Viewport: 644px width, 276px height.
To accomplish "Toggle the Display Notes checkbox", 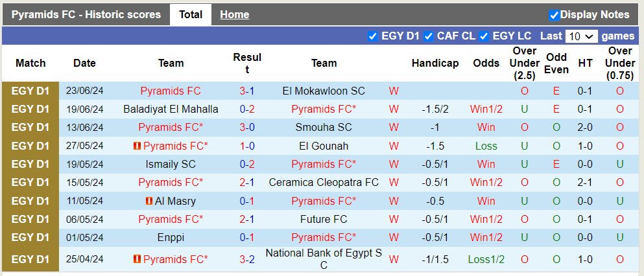I will point(554,15).
